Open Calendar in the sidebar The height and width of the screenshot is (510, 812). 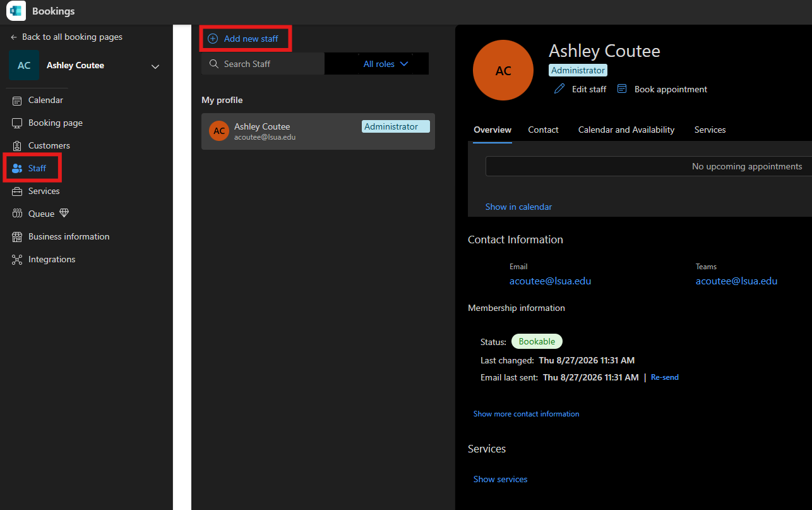pyautogui.click(x=45, y=100)
